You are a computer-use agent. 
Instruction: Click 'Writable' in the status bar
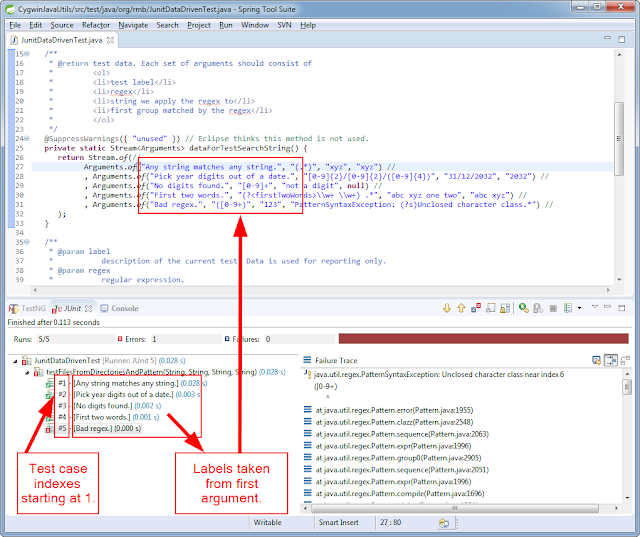click(267, 522)
